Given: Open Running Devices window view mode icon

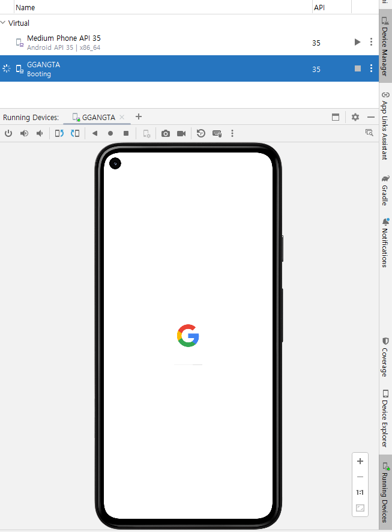Looking at the screenshot, I should [x=336, y=117].
